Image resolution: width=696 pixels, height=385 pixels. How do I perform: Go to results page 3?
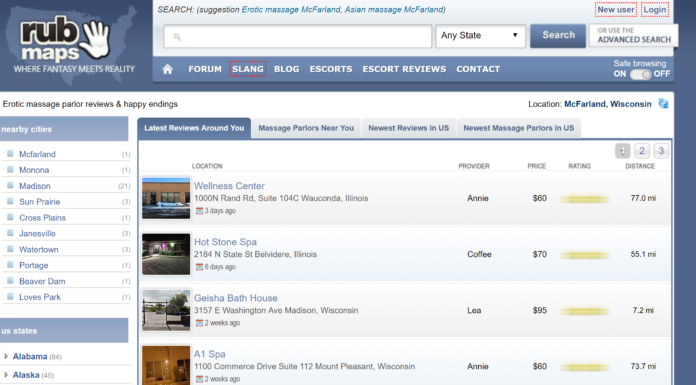[x=661, y=151]
